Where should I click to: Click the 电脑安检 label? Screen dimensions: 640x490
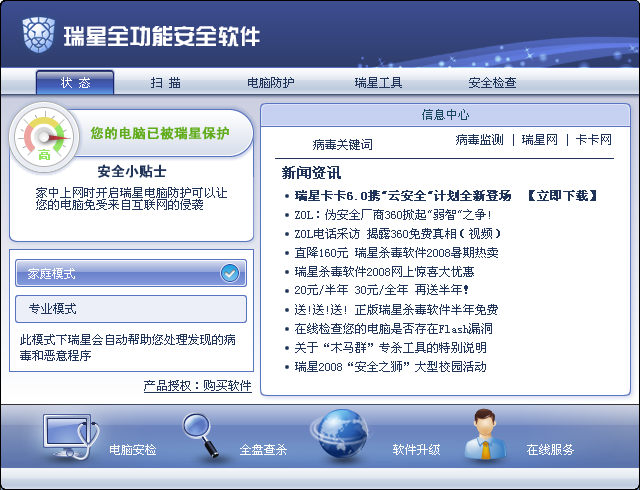tap(133, 450)
